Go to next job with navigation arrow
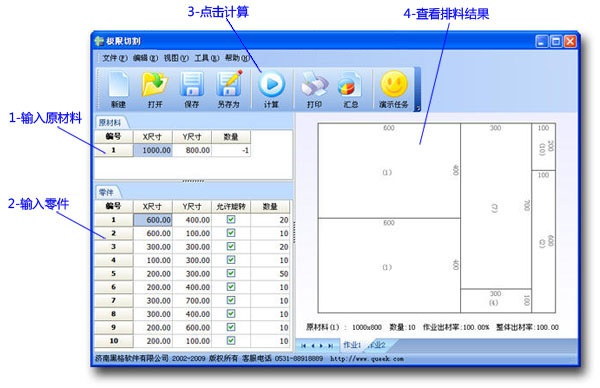Viewport: 600px width, 388px height. click(321, 346)
